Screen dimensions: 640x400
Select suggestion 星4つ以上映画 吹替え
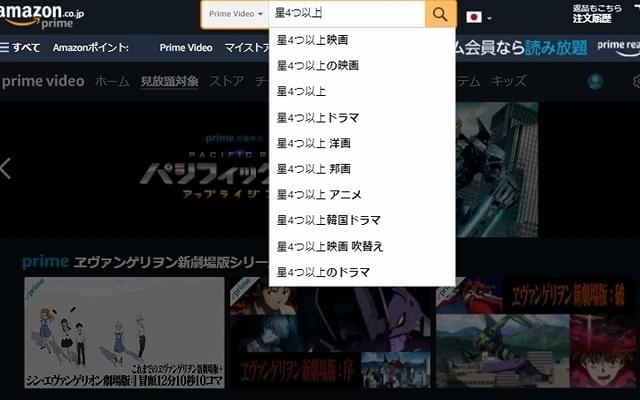(362, 247)
